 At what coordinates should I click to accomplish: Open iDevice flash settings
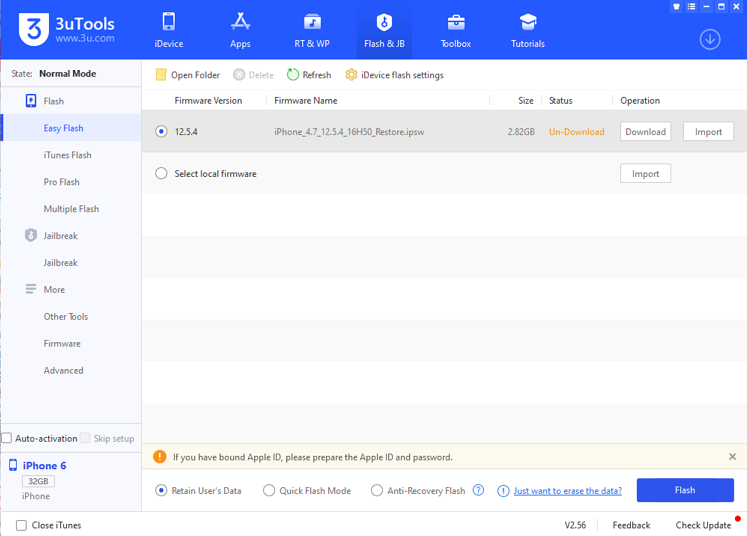coord(394,75)
